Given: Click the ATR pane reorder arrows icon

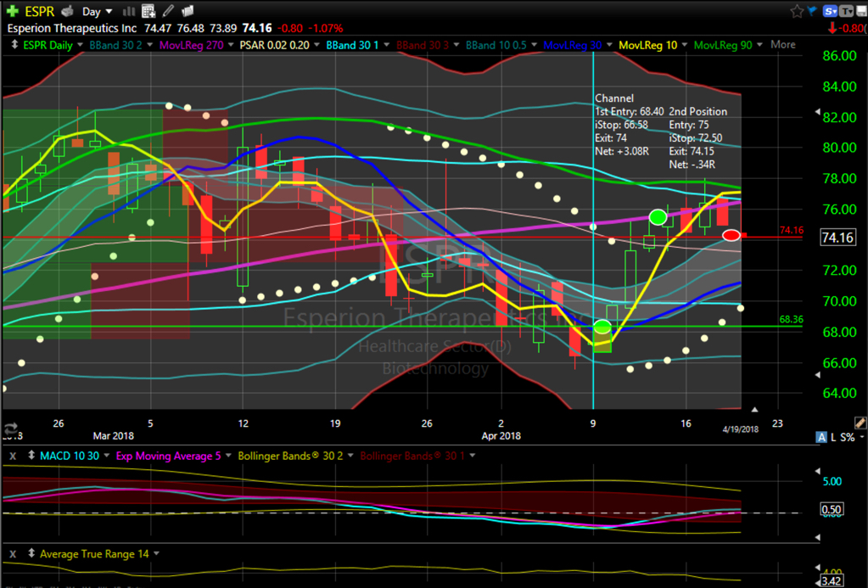Looking at the screenshot, I should (x=31, y=553).
